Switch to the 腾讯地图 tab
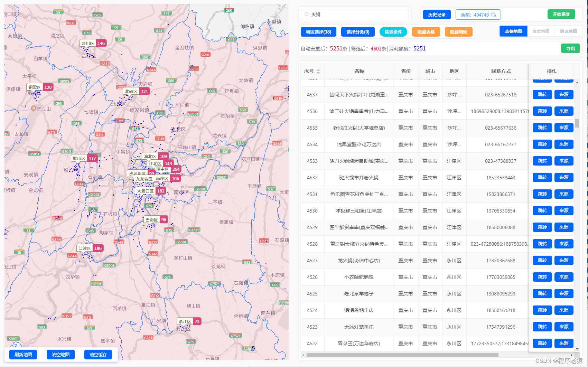The width and height of the screenshot is (588, 367). click(x=568, y=31)
